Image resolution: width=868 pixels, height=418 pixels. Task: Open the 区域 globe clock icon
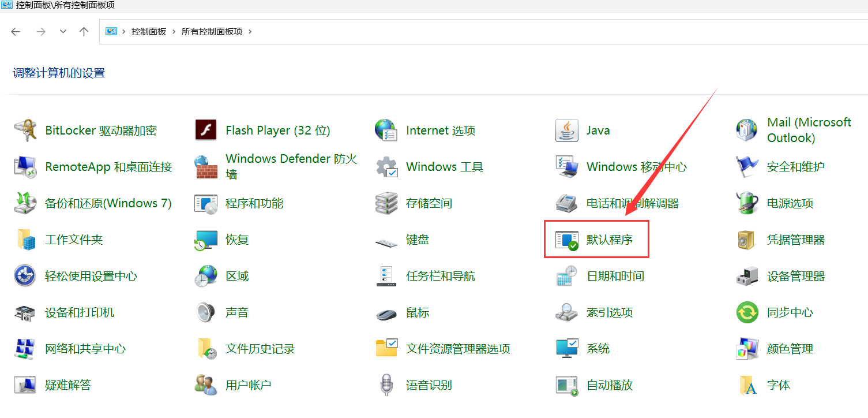point(206,276)
